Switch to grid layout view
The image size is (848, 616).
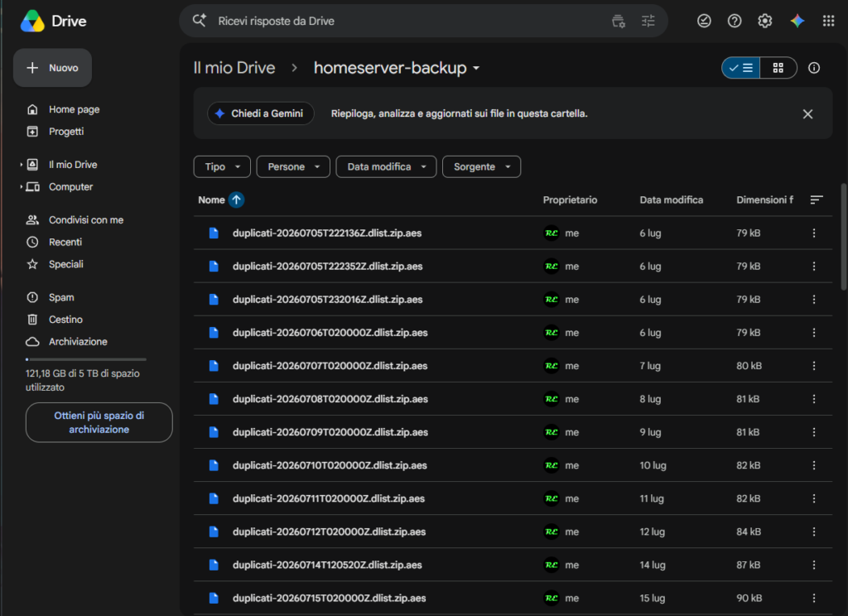click(778, 68)
